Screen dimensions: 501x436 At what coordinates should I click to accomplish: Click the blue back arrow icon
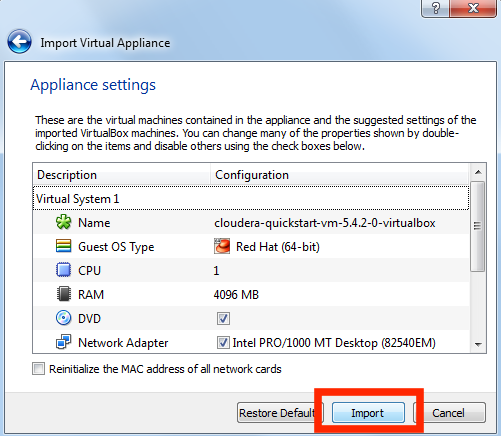[x=19, y=42]
